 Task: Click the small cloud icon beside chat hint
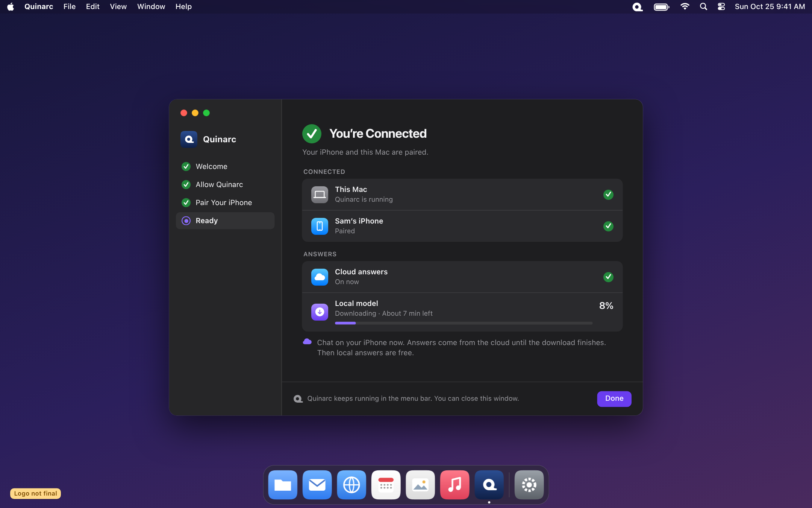[307, 342]
